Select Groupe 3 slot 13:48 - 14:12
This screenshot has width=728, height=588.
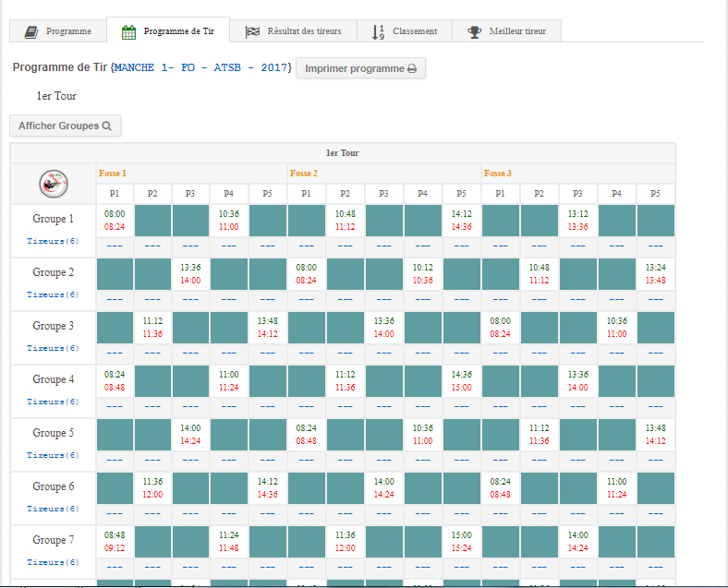pos(267,328)
